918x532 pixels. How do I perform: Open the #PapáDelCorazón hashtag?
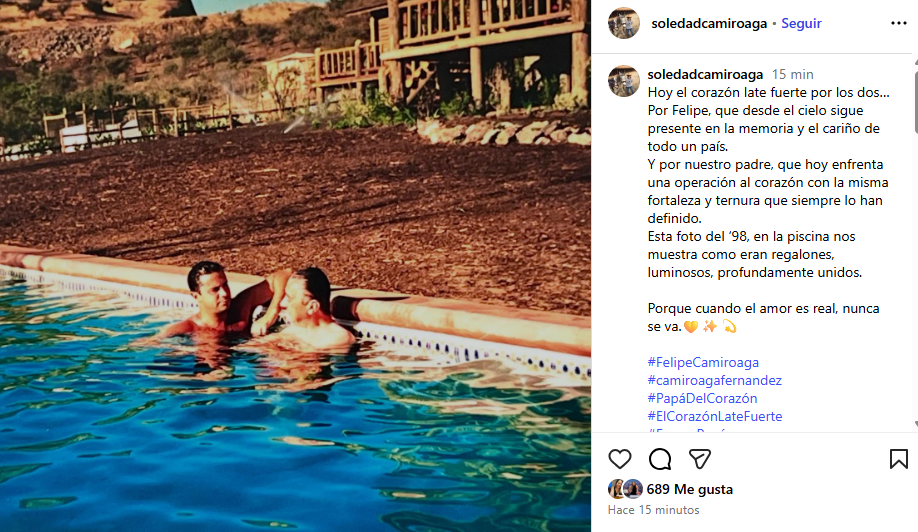coord(702,399)
